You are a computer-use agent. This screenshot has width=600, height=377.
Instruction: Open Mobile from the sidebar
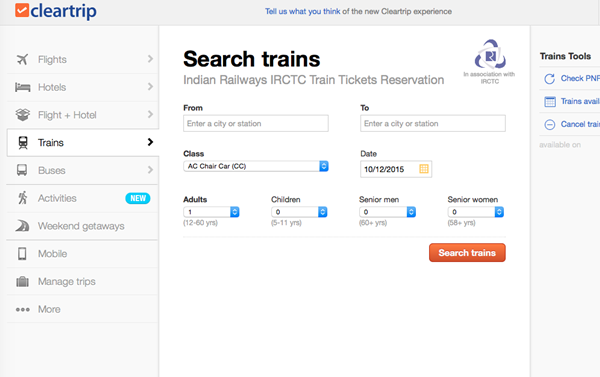[x=83, y=254]
